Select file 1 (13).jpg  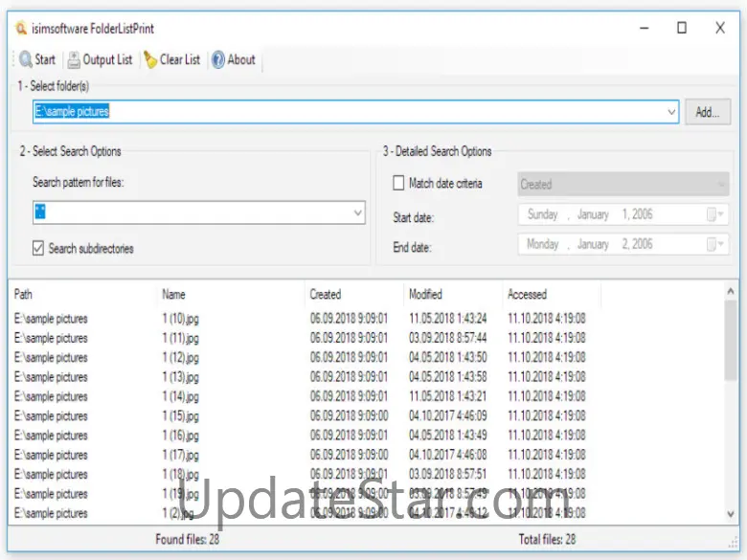pos(181,377)
